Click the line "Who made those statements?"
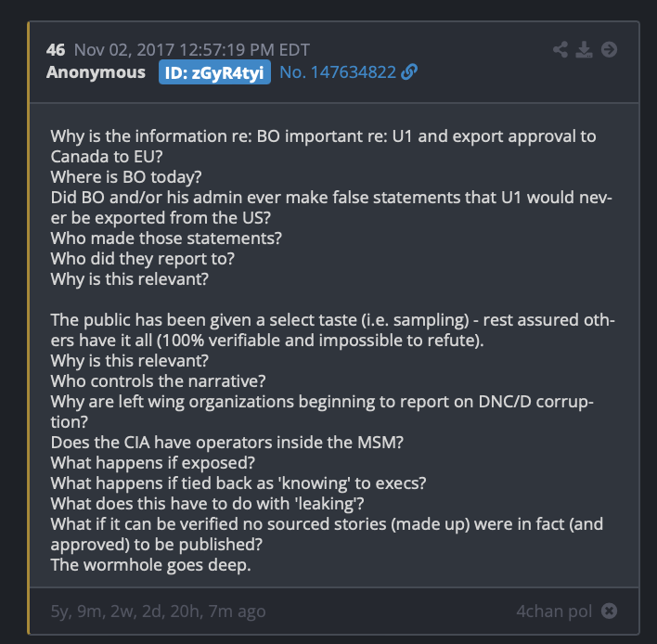Image resolution: width=657 pixels, height=644 pixels. pos(166,238)
